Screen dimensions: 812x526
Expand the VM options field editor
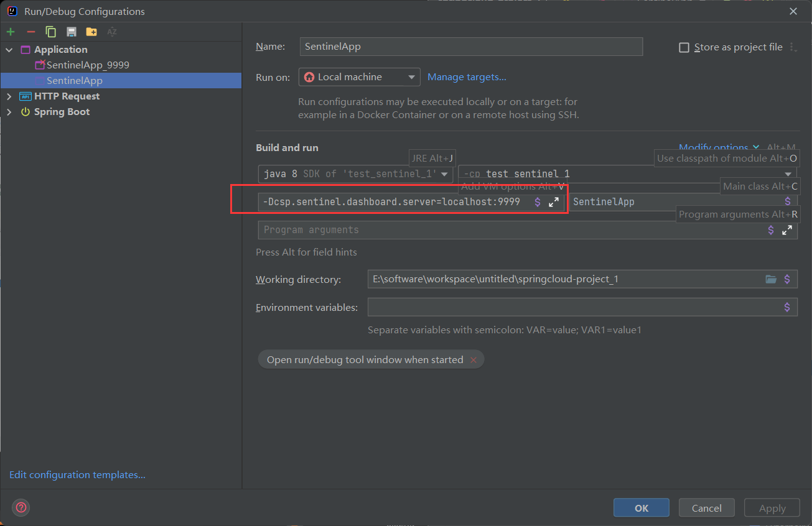[x=553, y=202]
